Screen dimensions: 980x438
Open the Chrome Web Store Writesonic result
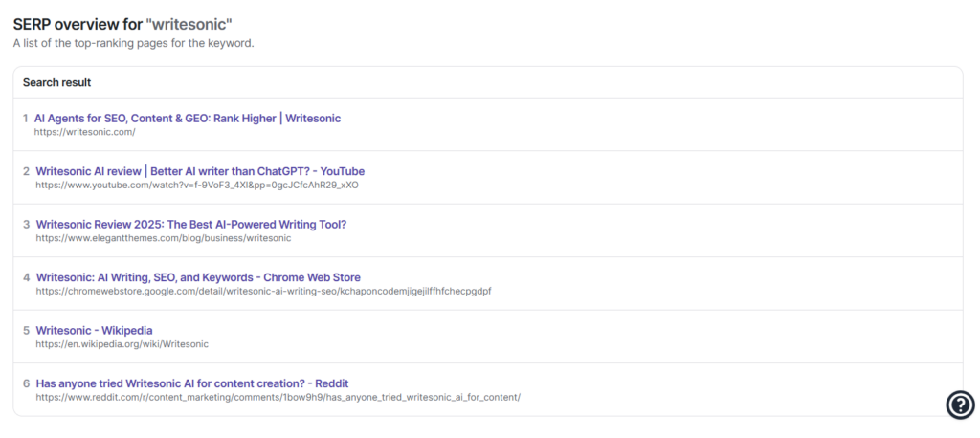[198, 277]
